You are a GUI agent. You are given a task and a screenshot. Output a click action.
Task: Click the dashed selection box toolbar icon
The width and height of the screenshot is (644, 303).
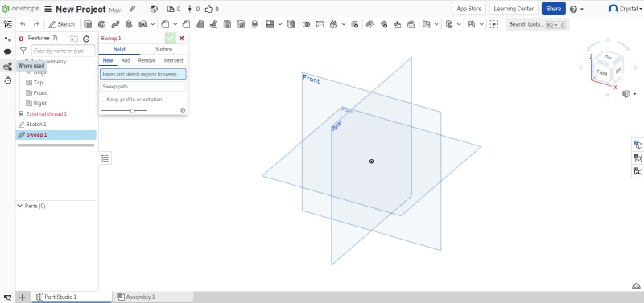click(x=494, y=24)
